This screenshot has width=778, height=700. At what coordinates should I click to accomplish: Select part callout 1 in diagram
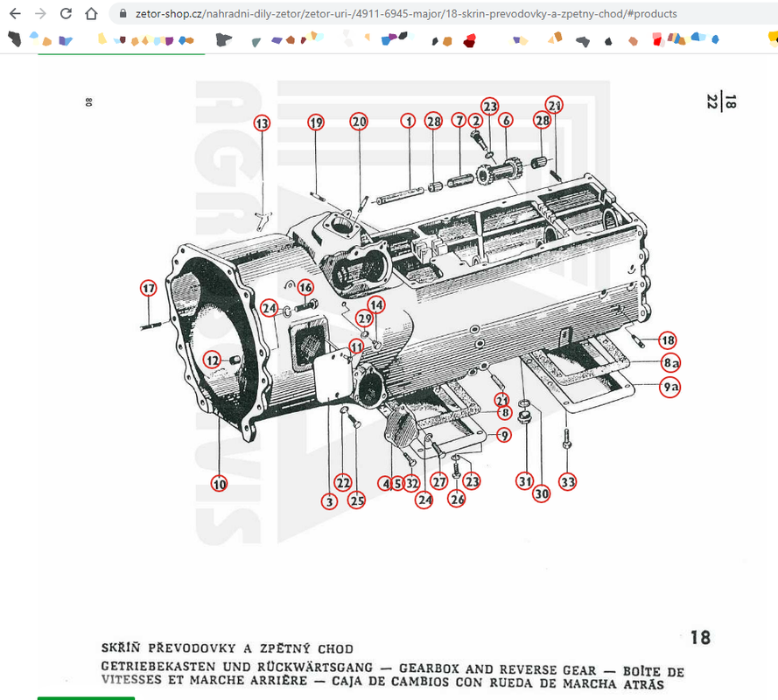point(409,121)
